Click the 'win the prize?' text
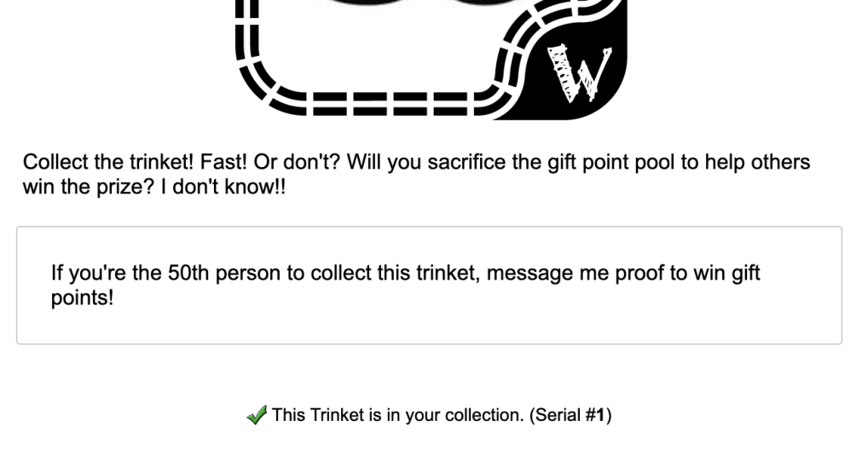Viewport: 868px width, 449px height. [x=89, y=187]
